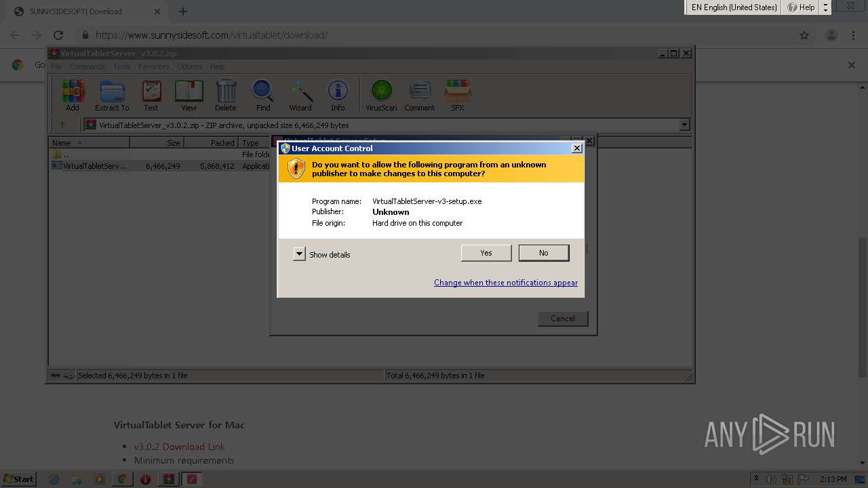Click the VirusScan toolbar icon
The height and width of the screenshot is (488, 868).
tap(381, 96)
